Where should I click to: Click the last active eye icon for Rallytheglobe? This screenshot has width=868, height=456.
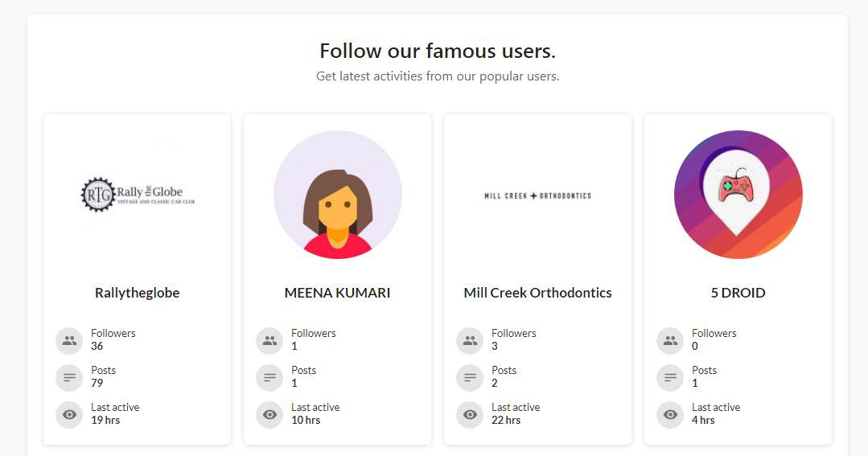click(x=69, y=414)
